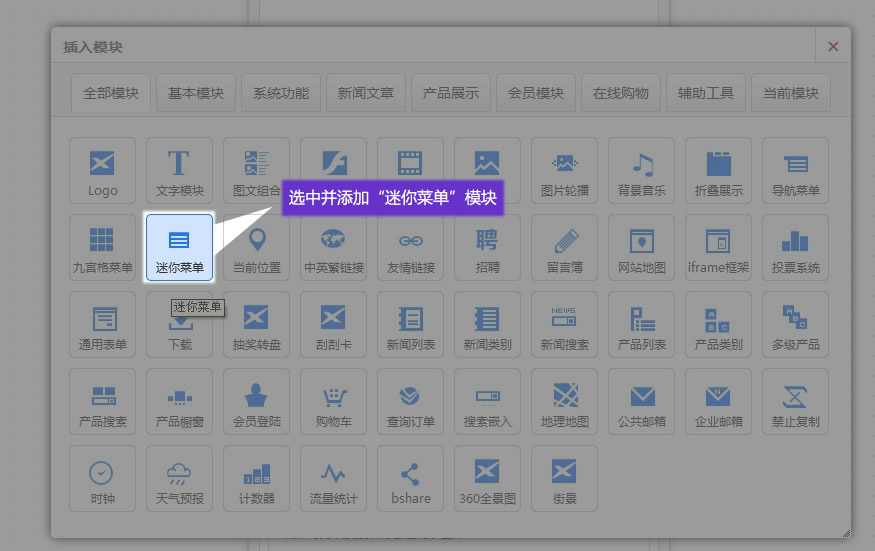The height and width of the screenshot is (551, 875).
Task: Switch to the 基本模块 tab
Action: coord(196,93)
